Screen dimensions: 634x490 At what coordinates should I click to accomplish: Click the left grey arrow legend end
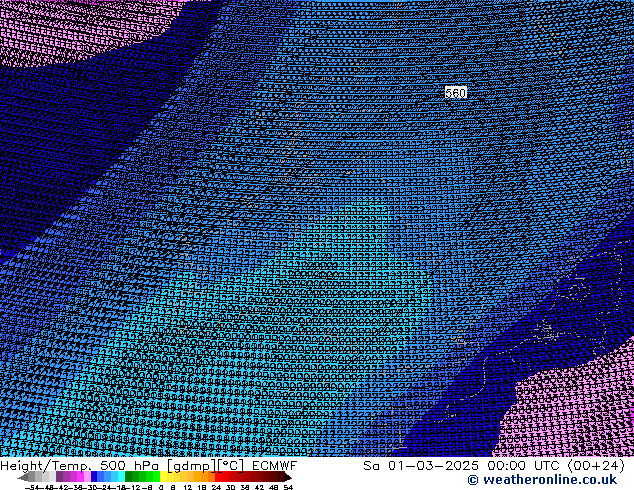click(23, 477)
